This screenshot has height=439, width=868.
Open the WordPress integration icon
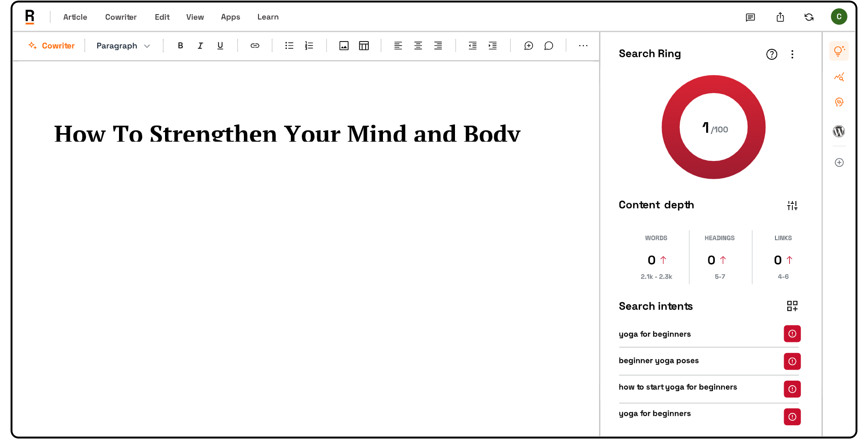coord(839,131)
